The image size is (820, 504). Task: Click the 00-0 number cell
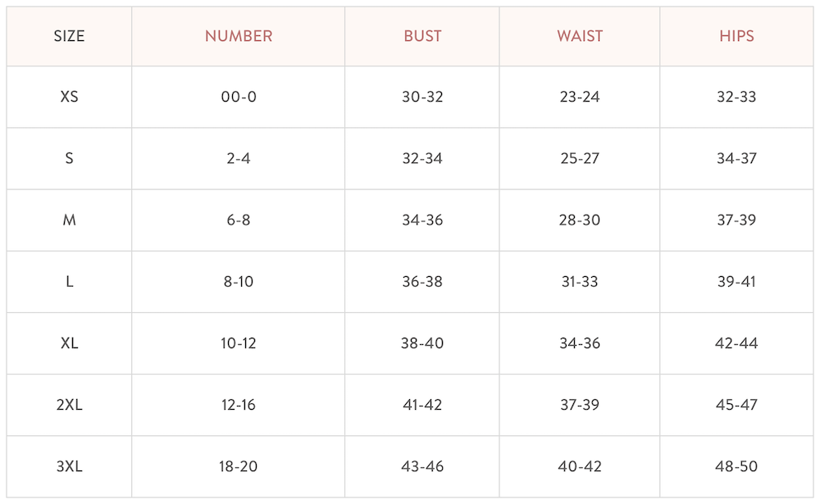pyautogui.click(x=239, y=97)
